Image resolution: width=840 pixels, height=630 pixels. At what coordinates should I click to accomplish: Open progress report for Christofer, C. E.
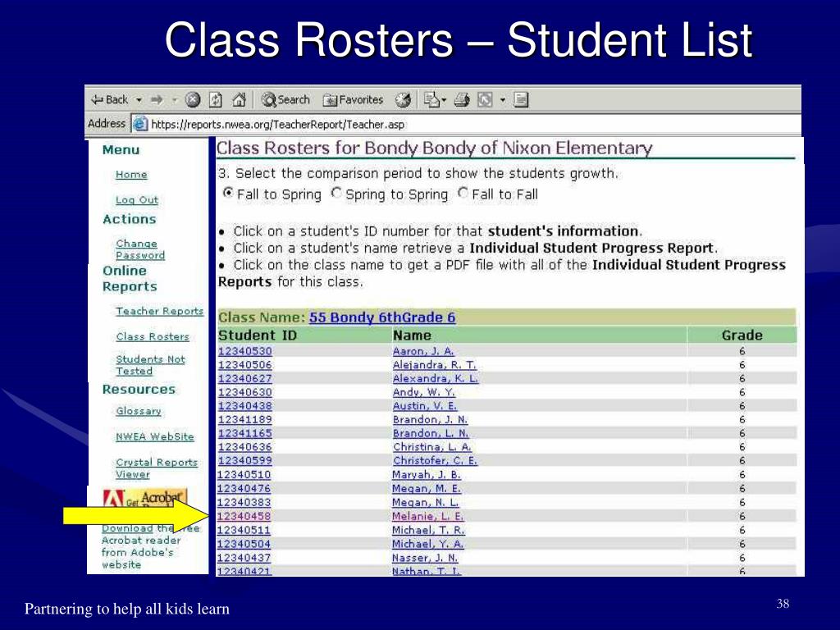point(435,461)
